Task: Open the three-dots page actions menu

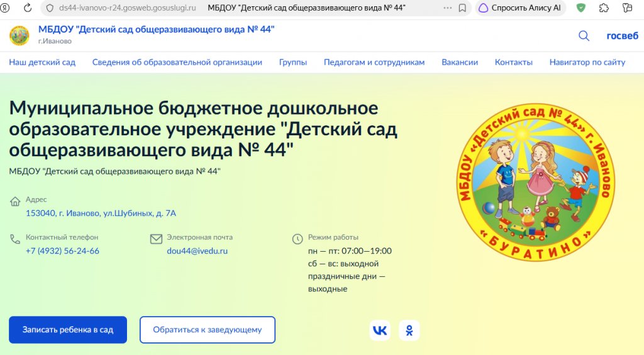Action: (x=448, y=8)
